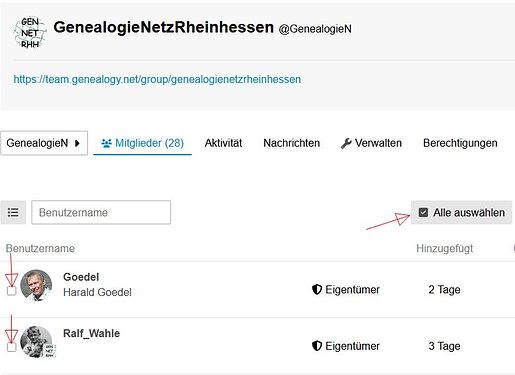
Task: Tick the checkbox next to Ralf_Wahle
Action: coord(11,347)
